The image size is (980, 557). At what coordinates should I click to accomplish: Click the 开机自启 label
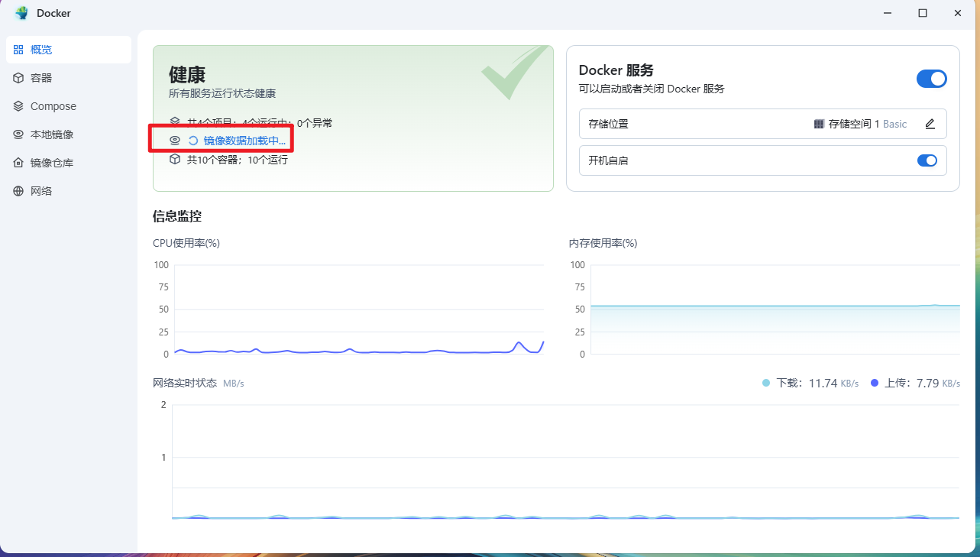(609, 160)
